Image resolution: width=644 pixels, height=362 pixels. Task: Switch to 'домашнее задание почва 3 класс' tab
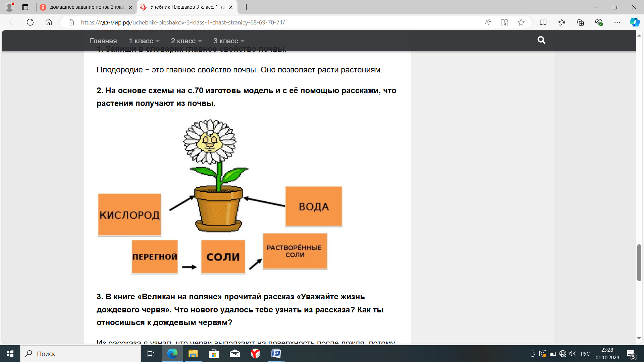[87, 7]
